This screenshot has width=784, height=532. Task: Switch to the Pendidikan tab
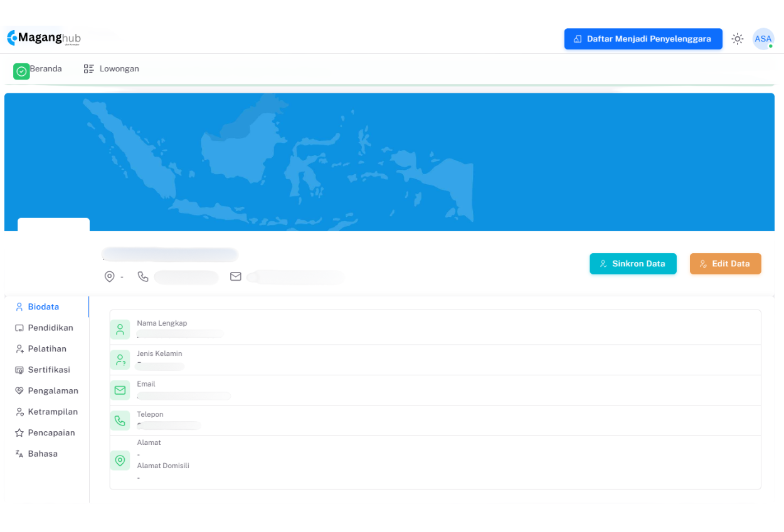pos(46,328)
